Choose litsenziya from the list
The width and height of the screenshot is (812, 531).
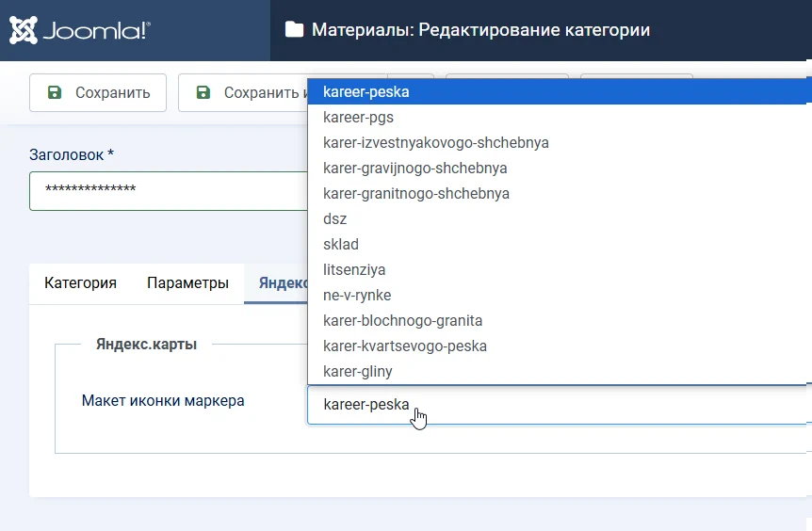pos(560,269)
